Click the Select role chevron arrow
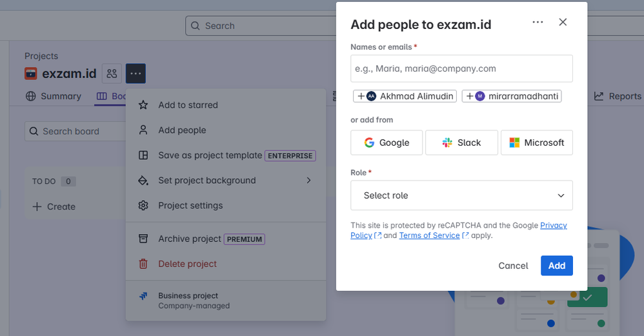Viewport: 644px width, 336px height. [x=561, y=195]
